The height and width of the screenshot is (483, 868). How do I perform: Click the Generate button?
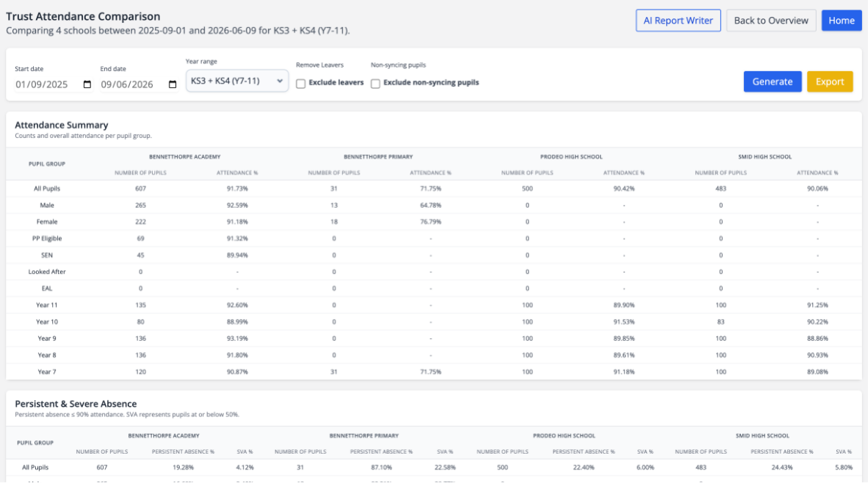(773, 81)
